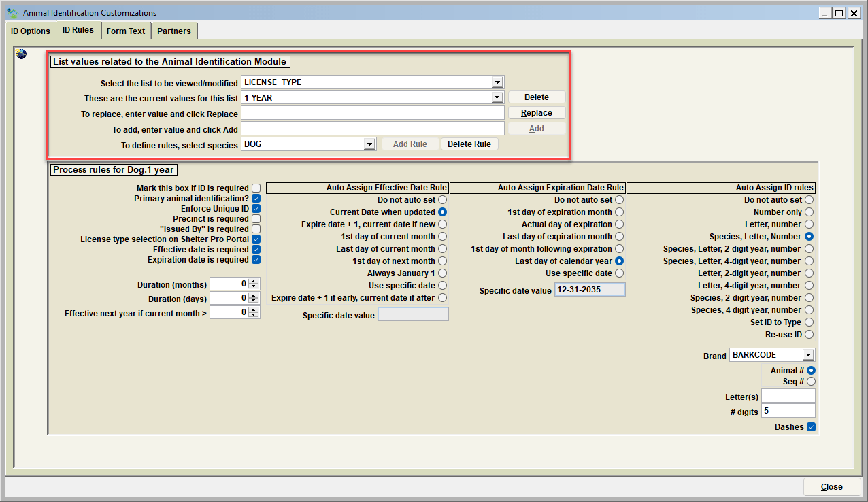Check the "Mark this box if ID is required" checkbox

click(256, 188)
